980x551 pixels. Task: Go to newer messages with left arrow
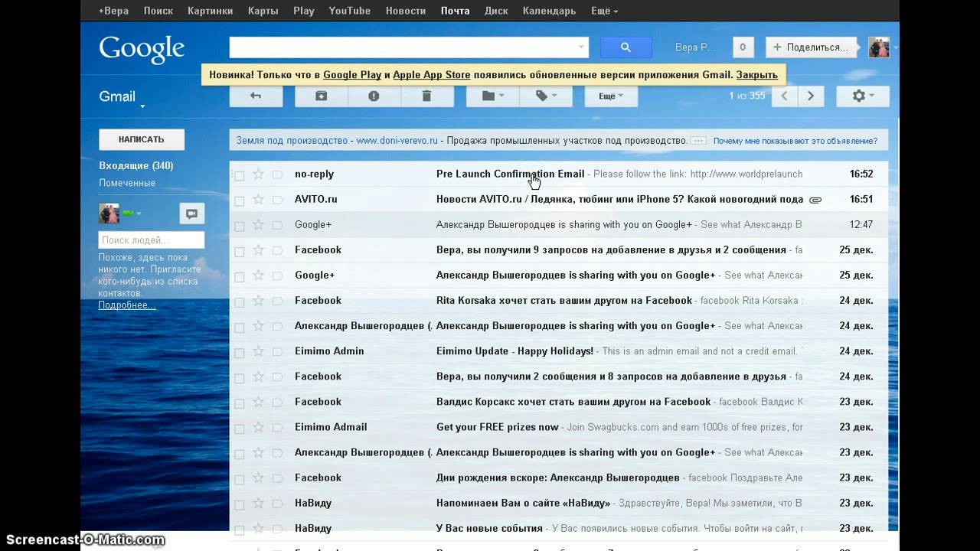784,96
